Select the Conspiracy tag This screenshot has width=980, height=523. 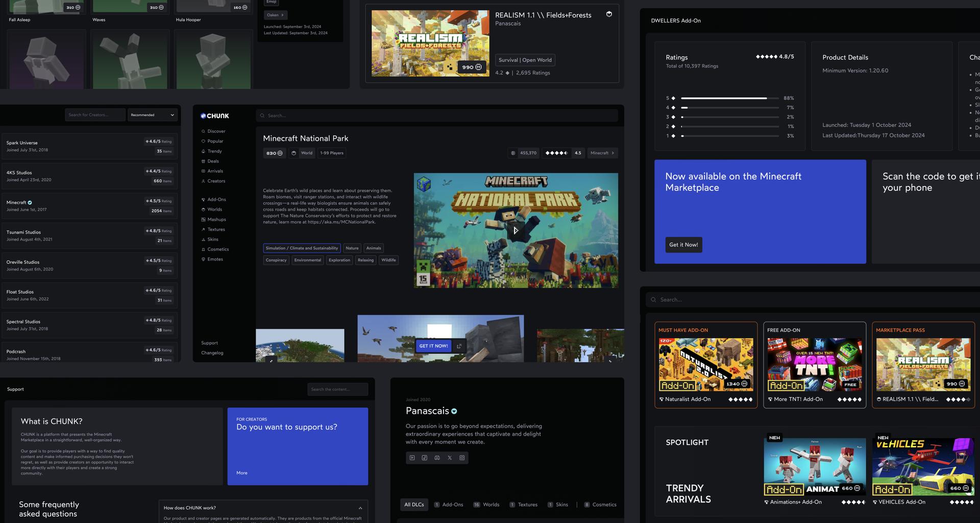click(x=276, y=260)
